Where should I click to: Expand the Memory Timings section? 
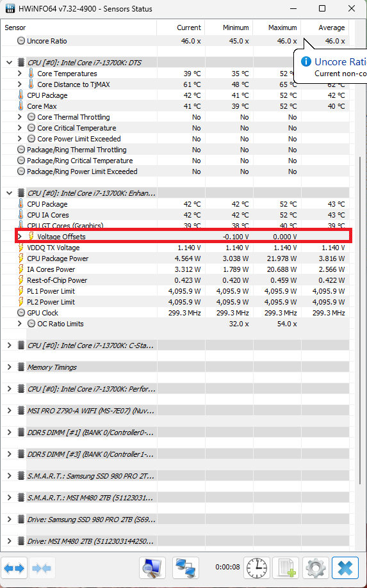pyautogui.click(x=10, y=367)
